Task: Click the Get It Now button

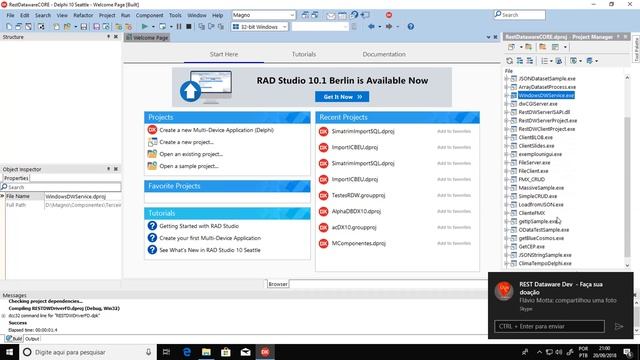Action: tap(342, 97)
